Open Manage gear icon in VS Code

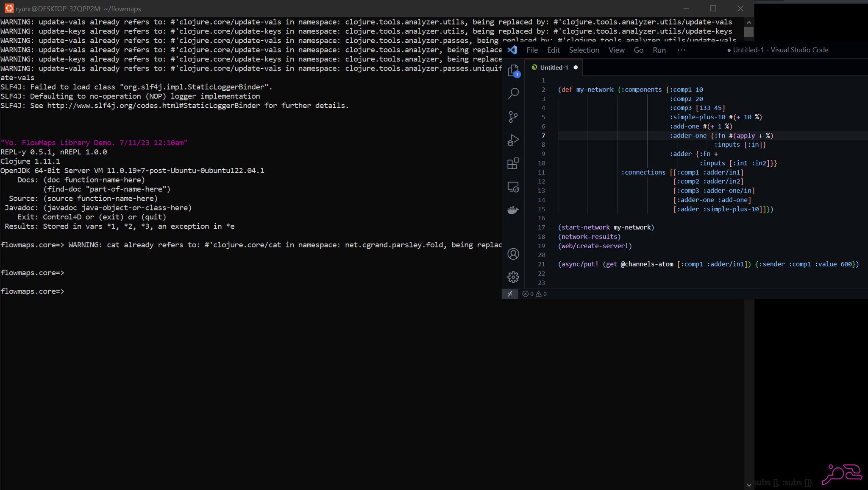513,277
